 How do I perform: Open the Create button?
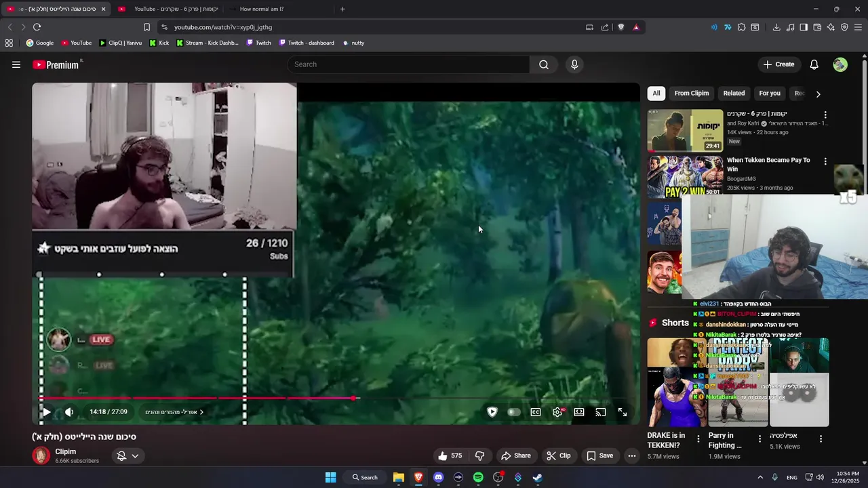pyautogui.click(x=778, y=64)
